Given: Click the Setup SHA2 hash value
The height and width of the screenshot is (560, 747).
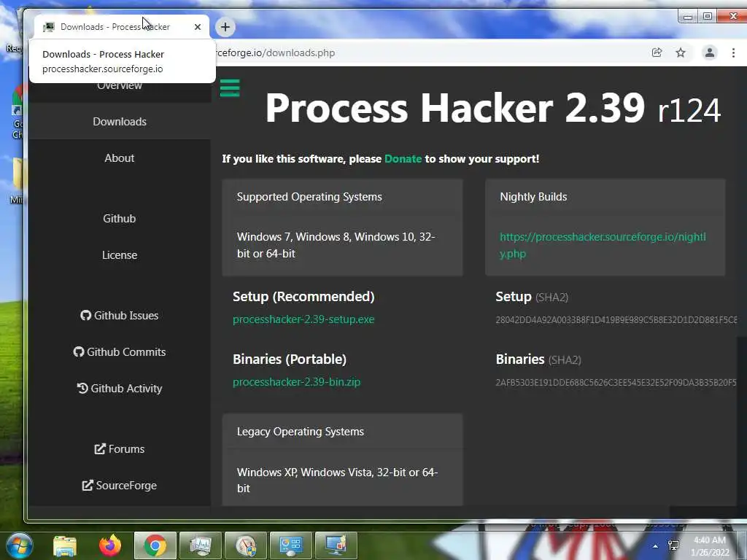Looking at the screenshot, I should tap(616, 320).
